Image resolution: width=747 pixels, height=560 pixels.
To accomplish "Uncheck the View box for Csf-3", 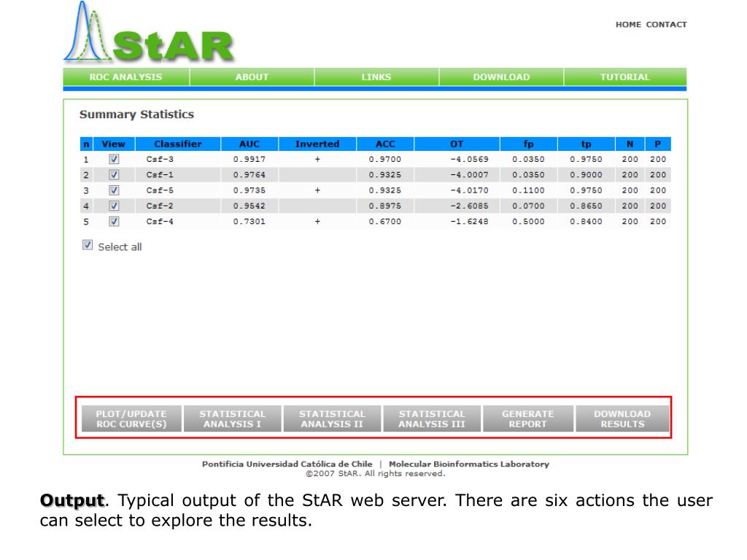I will (x=114, y=159).
